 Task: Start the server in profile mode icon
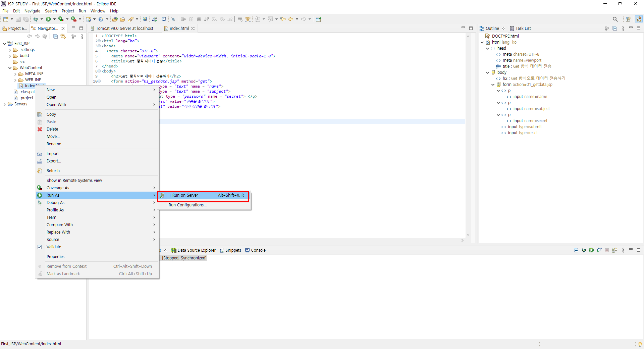tap(599, 250)
